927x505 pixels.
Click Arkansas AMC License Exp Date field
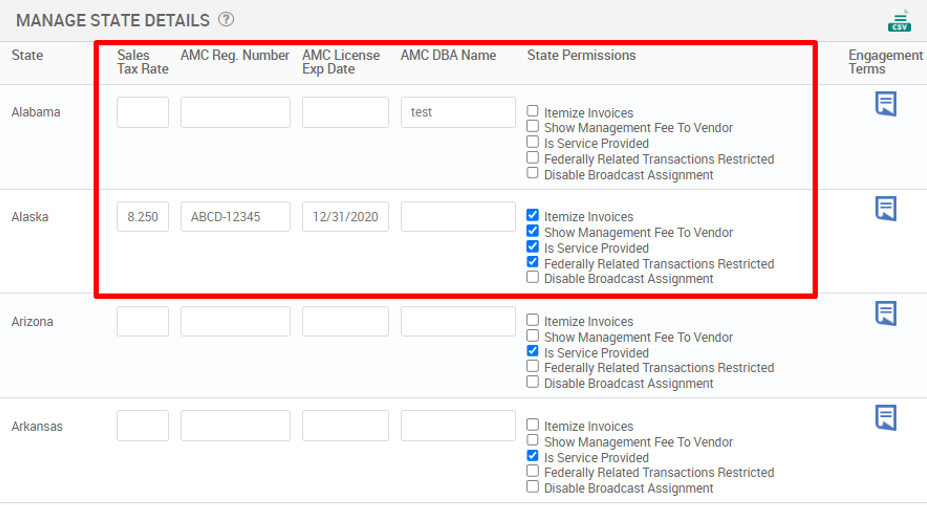[345, 426]
